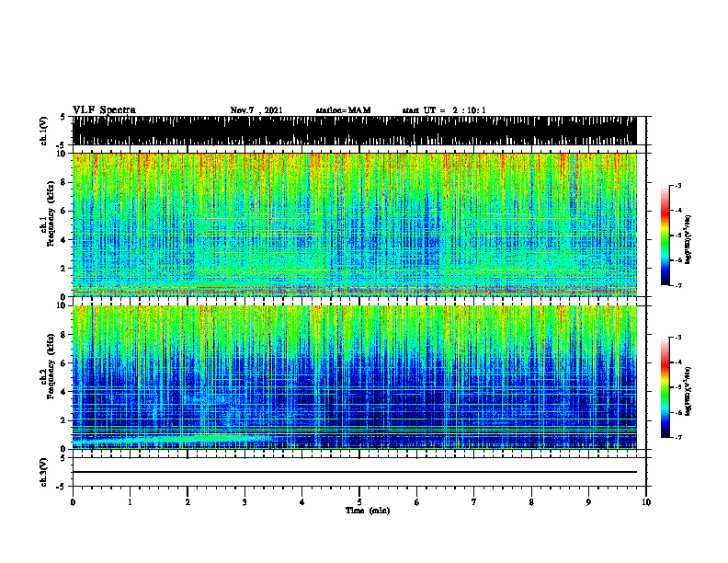Click the ch.2 color scale log(PSD) unit label
The image size is (728, 563).
(x=689, y=391)
